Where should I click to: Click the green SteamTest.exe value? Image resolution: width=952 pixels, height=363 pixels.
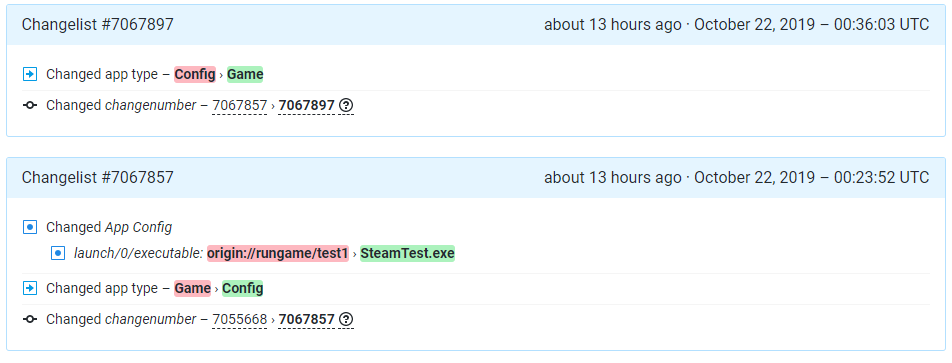click(x=407, y=253)
